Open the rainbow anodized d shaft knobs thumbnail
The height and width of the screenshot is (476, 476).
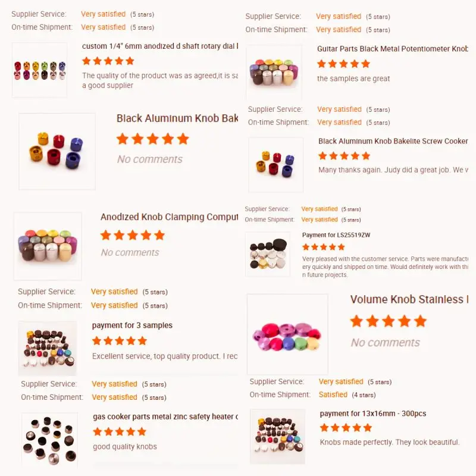39,70
